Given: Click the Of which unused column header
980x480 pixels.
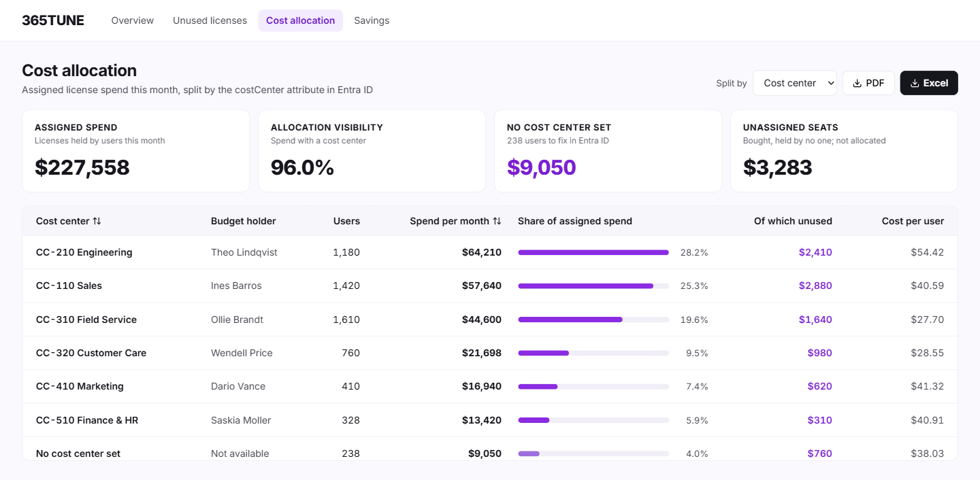Looking at the screenshot, I should [793, 221].
